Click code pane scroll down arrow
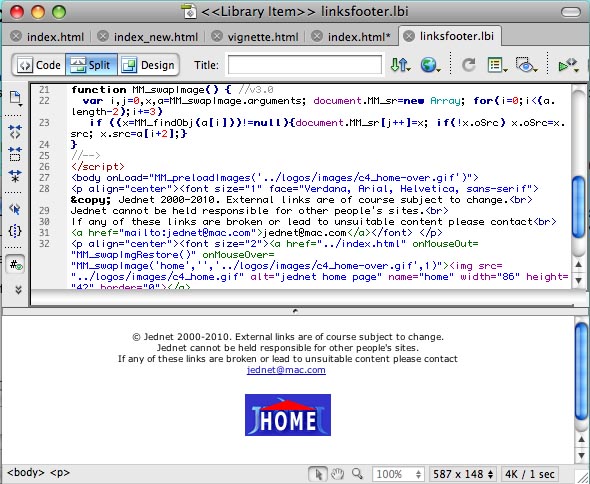This screenshot has width=590, height=484. pos(579,280)
